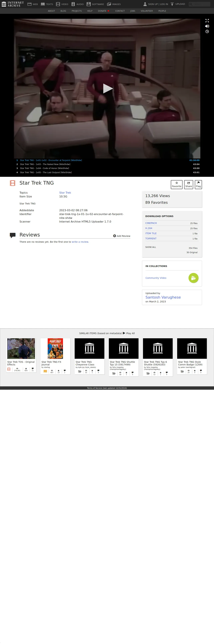Open the Web section icon
214x644 pixels.
click(29, 4)
